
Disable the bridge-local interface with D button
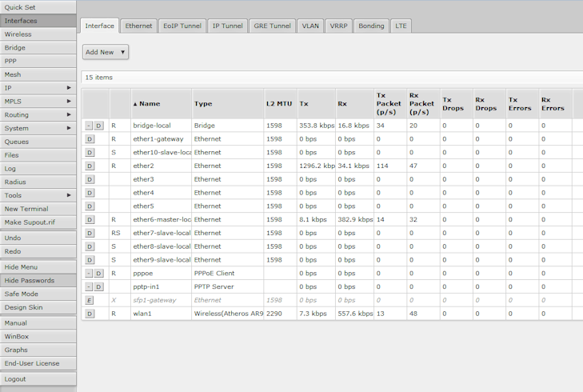point(98,126)
